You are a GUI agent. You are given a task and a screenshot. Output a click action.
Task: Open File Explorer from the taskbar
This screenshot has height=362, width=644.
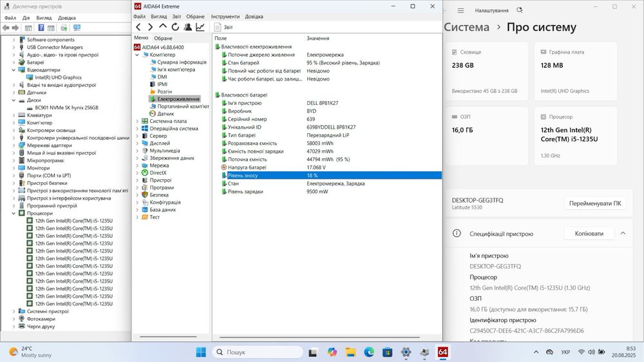point(350,352)
